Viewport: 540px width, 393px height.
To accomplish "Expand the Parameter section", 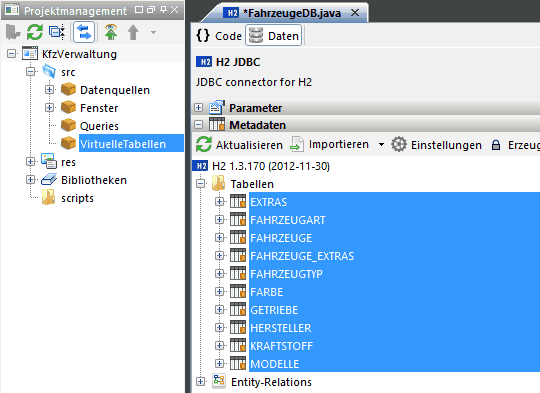I will (198, 108).
